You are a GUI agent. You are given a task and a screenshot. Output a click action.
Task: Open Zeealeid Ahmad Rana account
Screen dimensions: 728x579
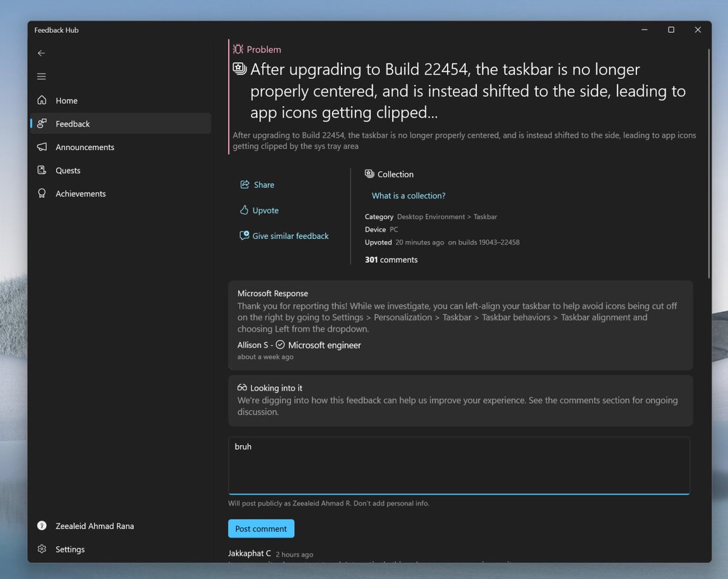(x=121, y=526)
